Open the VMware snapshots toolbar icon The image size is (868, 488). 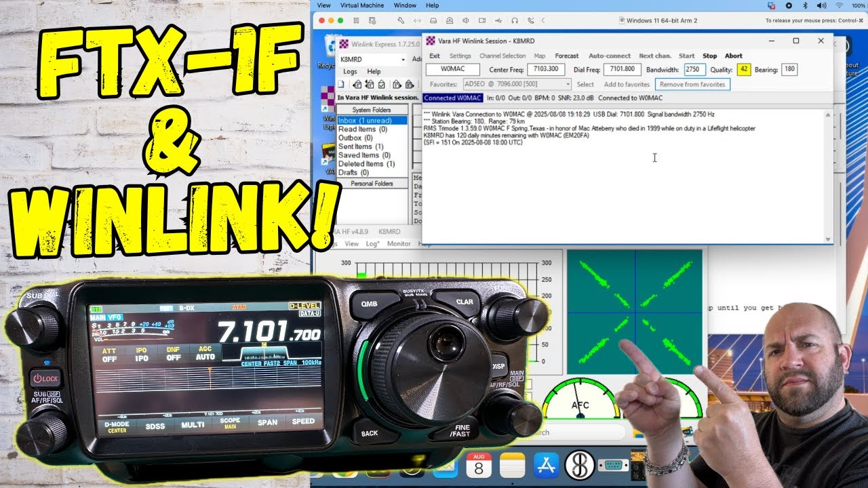tap(372, 20)
